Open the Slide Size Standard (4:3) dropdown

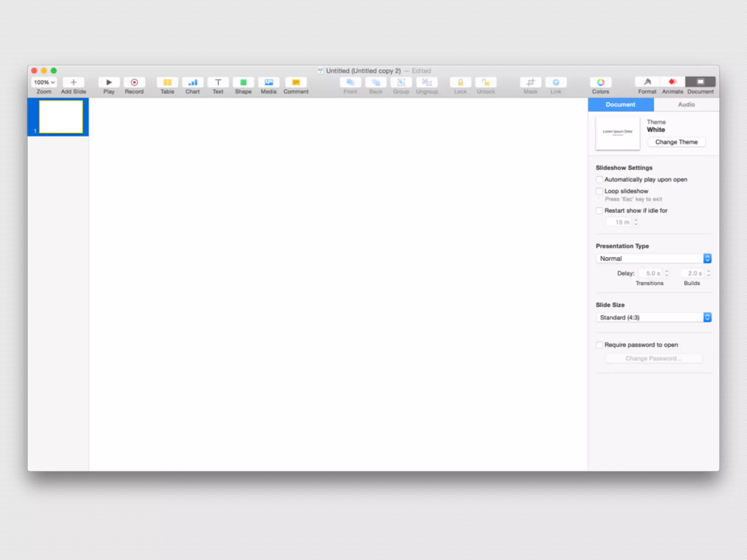(x=653, y=318)
